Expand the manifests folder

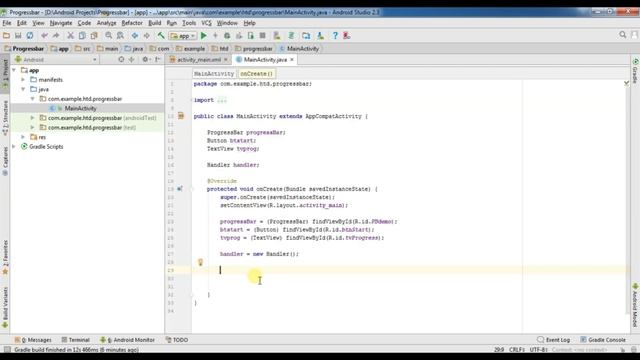pyautogui.click(x=24, y=80)
